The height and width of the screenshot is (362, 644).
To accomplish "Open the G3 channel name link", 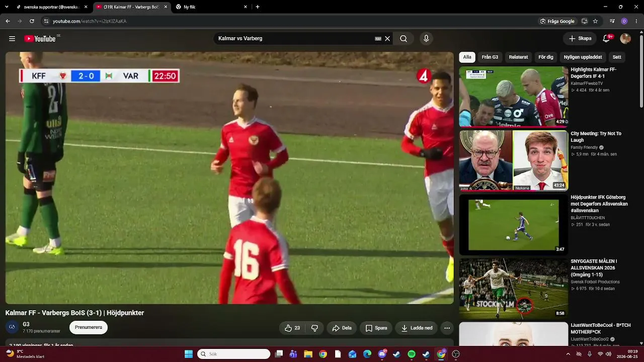I will 26,324.
